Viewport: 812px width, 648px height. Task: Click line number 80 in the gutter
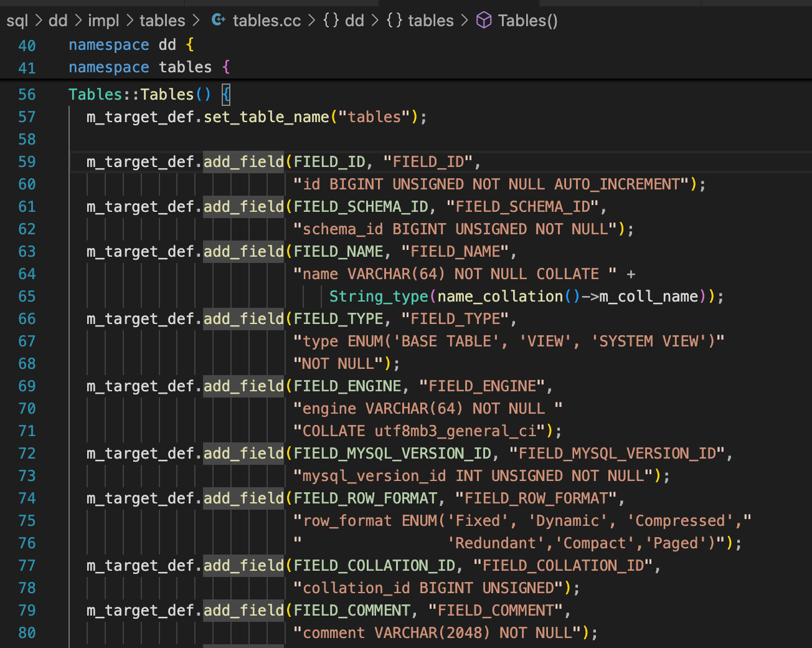pyautogui.click(x=27, y=633)
